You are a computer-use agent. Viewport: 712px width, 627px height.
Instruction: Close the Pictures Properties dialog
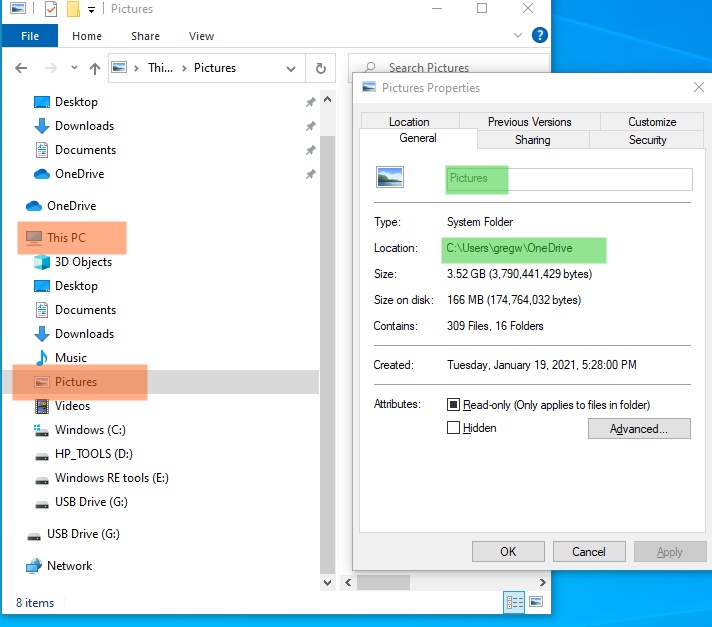(x=698, y=87)
